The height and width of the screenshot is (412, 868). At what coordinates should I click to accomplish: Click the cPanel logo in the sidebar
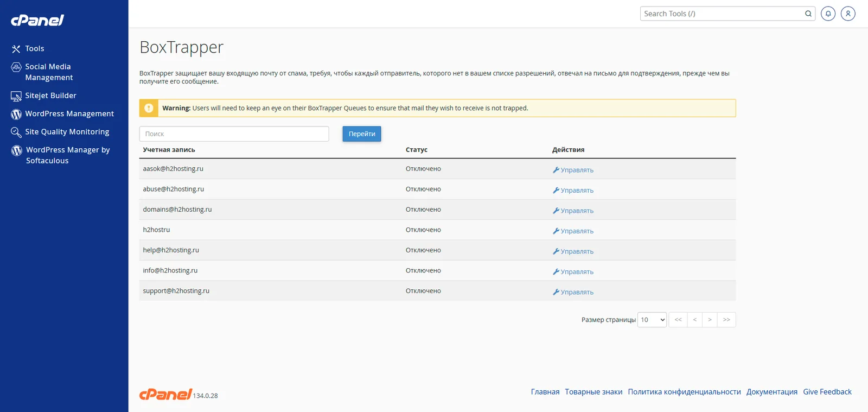pyautogui.click(x=37, y=21)
